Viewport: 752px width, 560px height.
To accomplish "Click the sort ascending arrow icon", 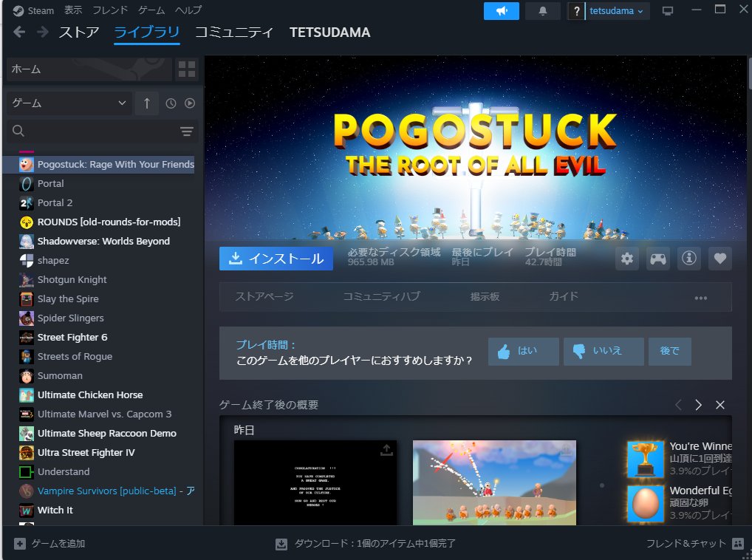I will (x=147, y=103).
